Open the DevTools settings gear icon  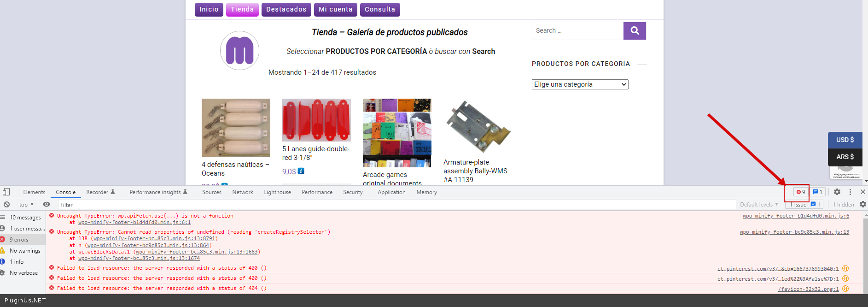tap(837, 192)
